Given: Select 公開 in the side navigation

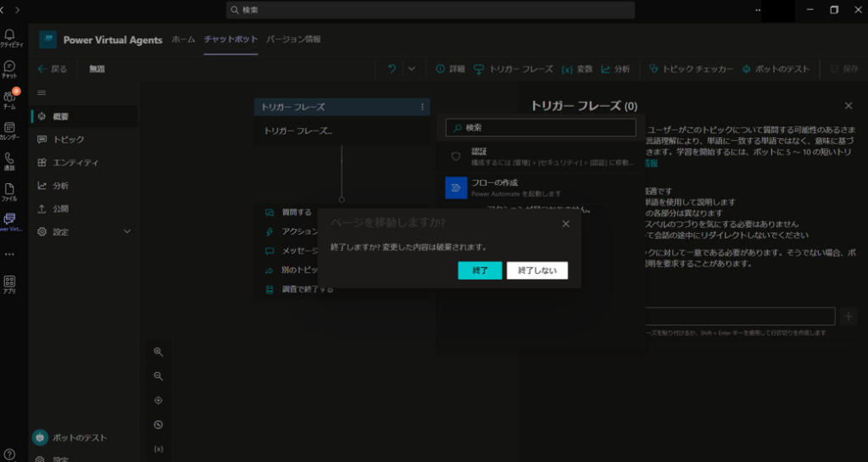Looking at the screenshot, I should (84, 209).
